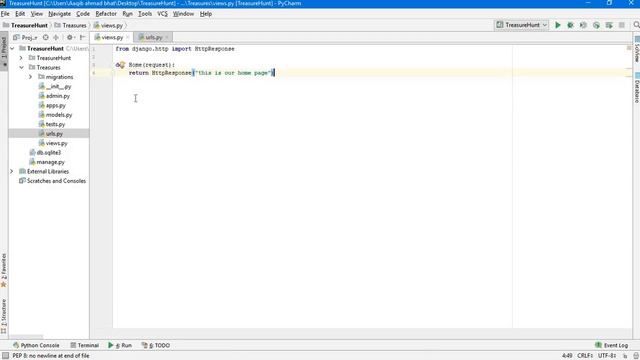
Task: Select apps.py in project tree
Action: [52, 105]
